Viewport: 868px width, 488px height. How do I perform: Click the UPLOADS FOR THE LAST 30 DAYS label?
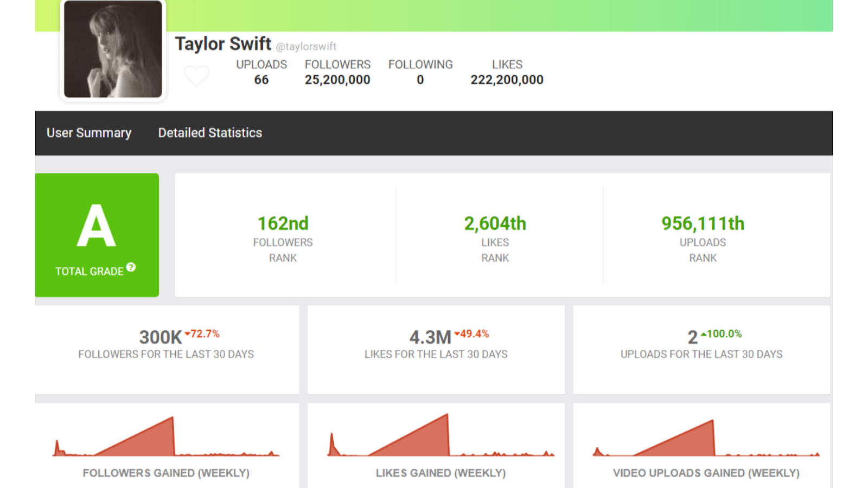701,355
